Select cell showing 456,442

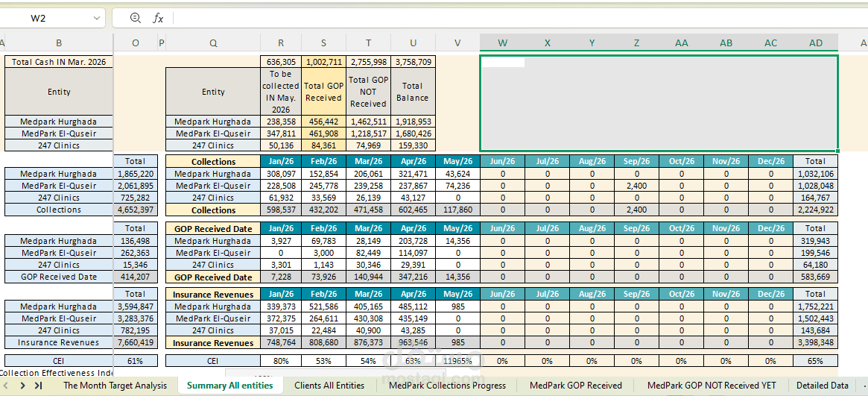(324, 122)
